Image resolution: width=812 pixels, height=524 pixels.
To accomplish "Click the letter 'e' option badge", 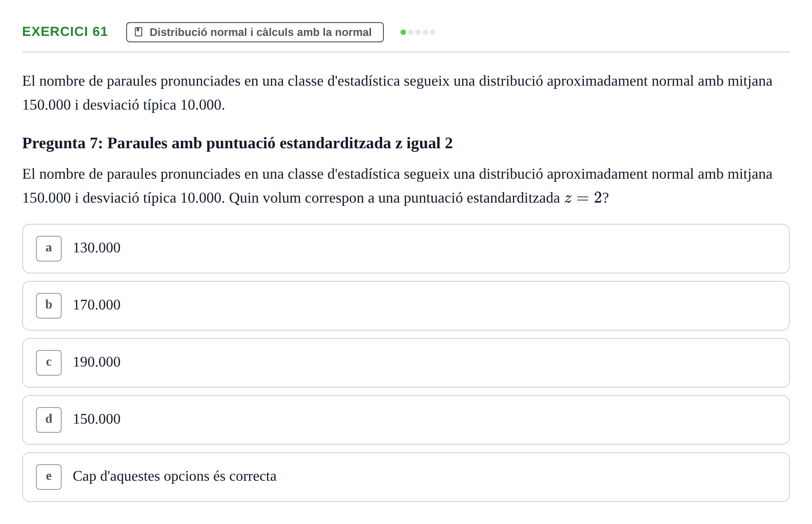I will click(49, 477).
